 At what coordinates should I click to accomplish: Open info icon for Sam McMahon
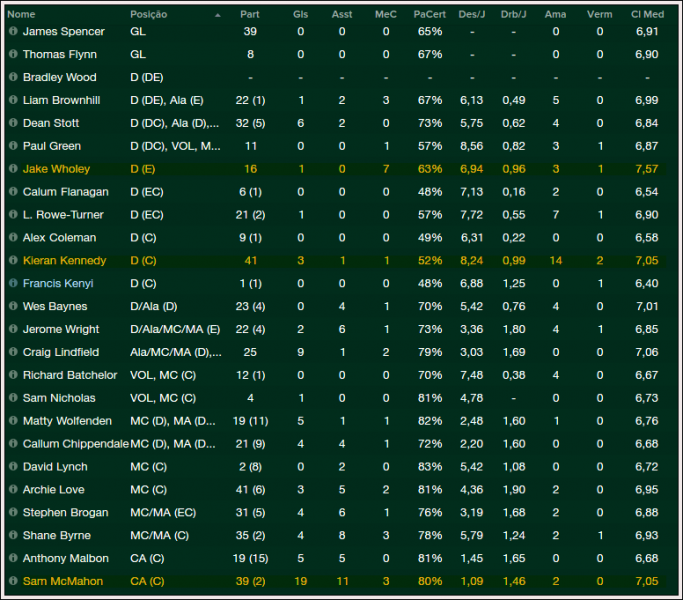(13, 581)
